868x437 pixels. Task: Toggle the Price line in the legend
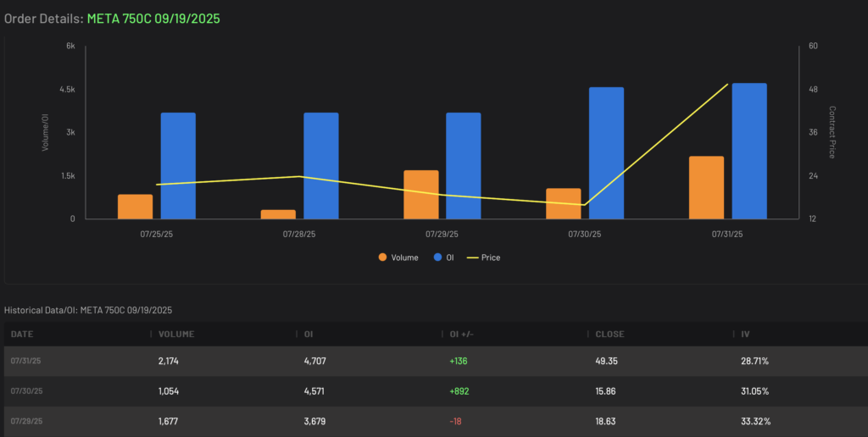(x=484, y=257)
